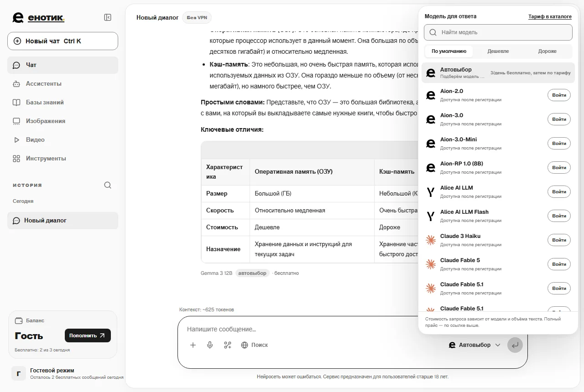This screenshot has width=584, height=392.
Task: Click Войти next to Aion-3.0
Action: click(x=559, y=119)
